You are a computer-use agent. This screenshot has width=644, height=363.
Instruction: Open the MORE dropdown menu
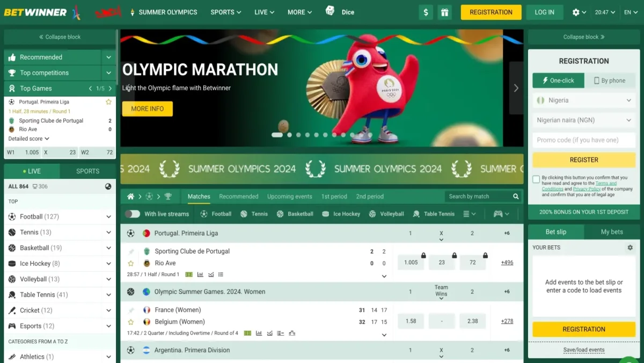300,12
